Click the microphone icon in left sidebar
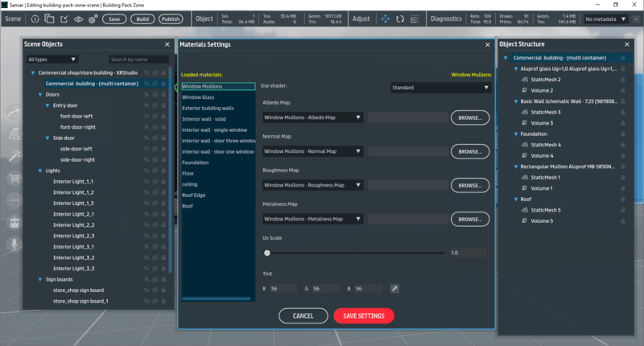 coord(13,243)
